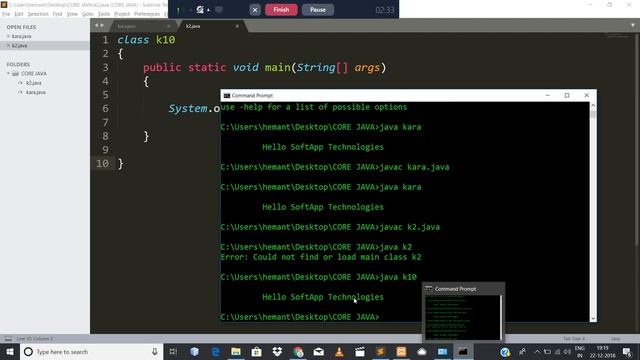Open Microsoft Store from taskbar
This screenshot has width=640, height=360.
pos(256,351)
